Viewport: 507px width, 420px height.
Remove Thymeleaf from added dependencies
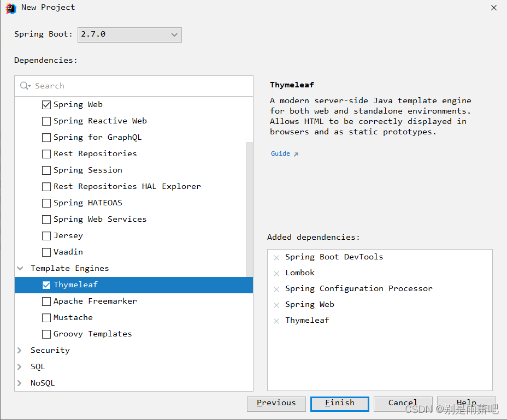(x=276, y=321)
